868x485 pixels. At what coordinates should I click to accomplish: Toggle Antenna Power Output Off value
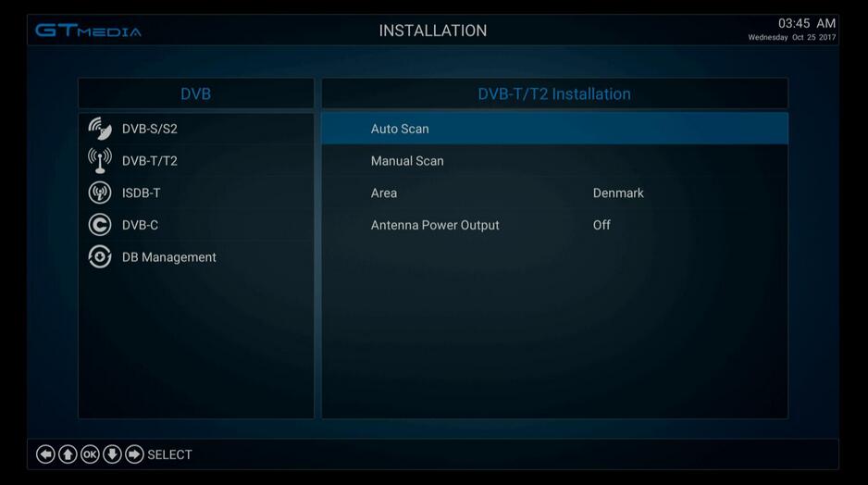click(601, 225)
